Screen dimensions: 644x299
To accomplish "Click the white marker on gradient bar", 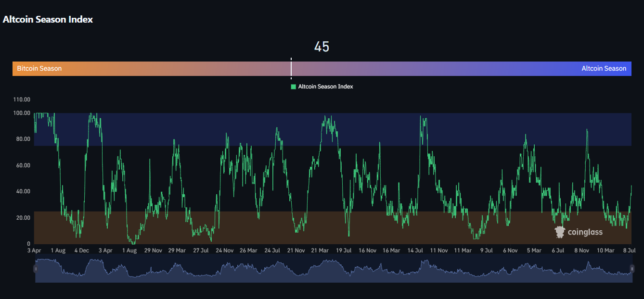I will tap(291, 68).
